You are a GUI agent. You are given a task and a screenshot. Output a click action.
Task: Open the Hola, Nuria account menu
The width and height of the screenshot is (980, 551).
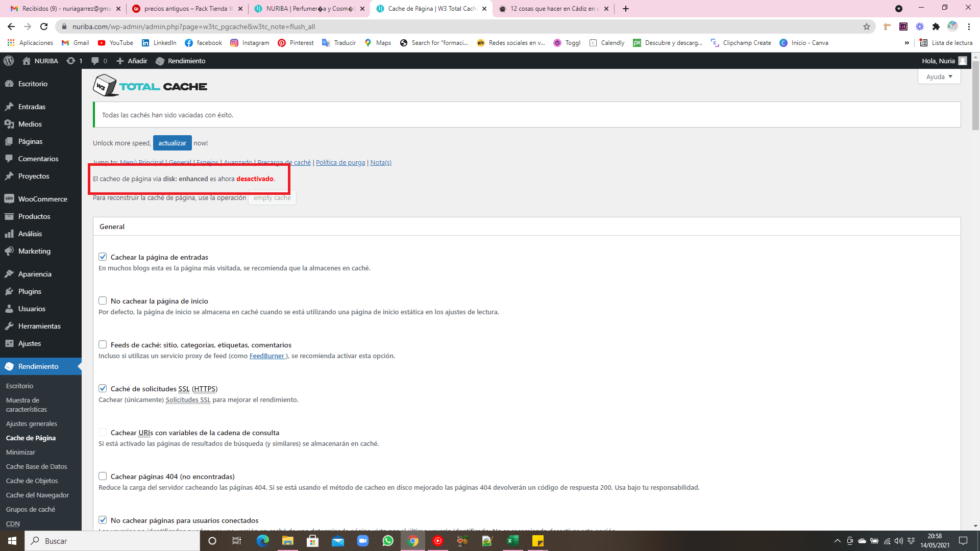click(x=944, y=61)
